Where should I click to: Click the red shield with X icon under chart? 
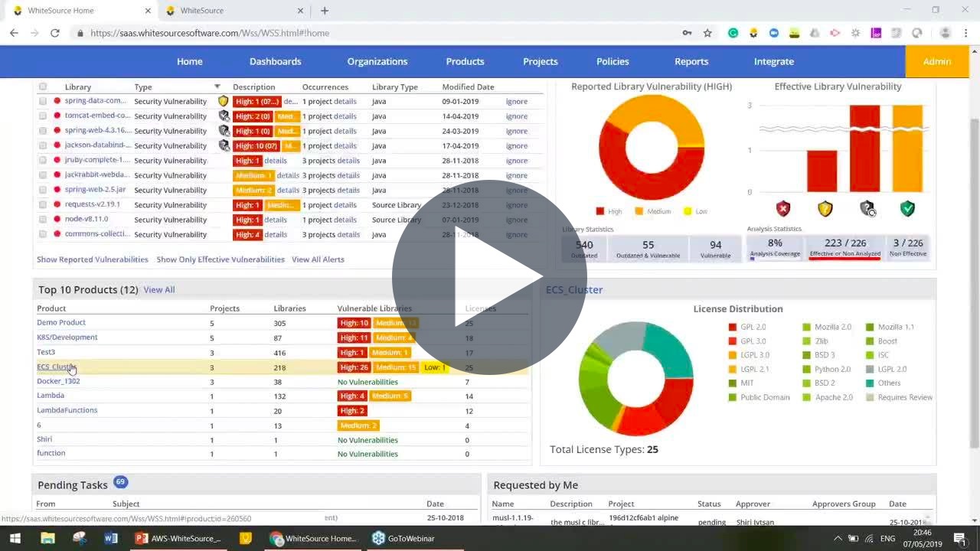[782, 208]
